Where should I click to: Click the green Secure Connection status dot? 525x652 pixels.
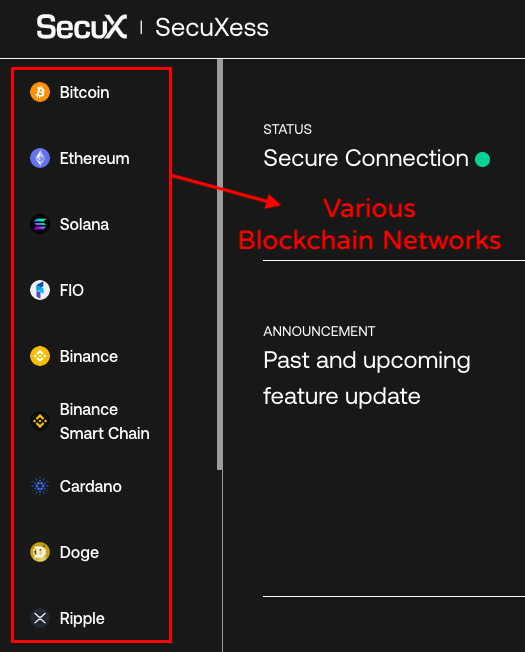point(482,159)
